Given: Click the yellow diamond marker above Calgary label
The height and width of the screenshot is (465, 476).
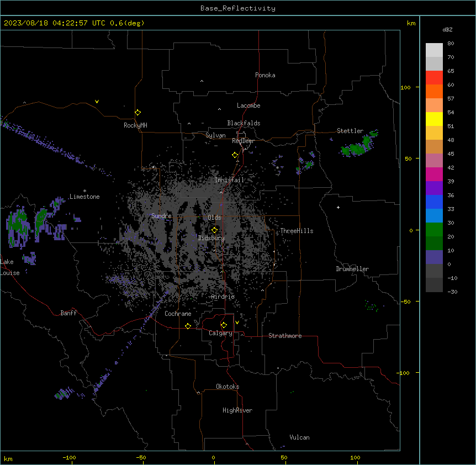Looking at the screenshot, I should [x=224, y=325].
